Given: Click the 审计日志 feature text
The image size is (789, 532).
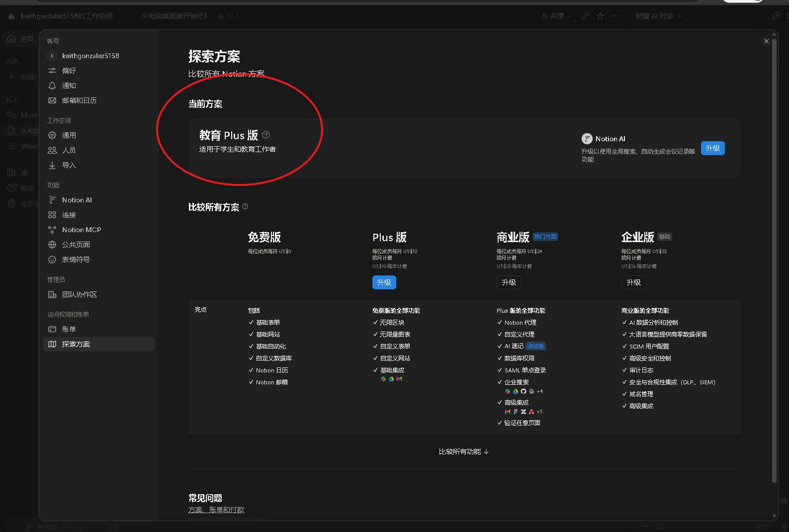Looking at the screenshot, I should pyautogui.click(x=641, y=370).
